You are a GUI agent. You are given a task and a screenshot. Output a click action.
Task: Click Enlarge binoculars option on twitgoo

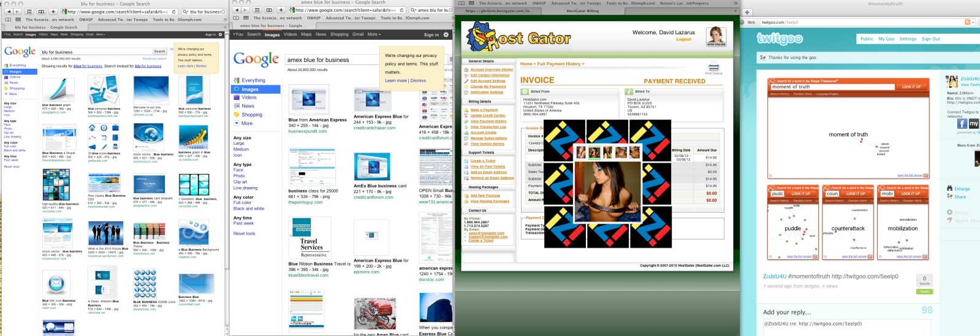(958, 189)
